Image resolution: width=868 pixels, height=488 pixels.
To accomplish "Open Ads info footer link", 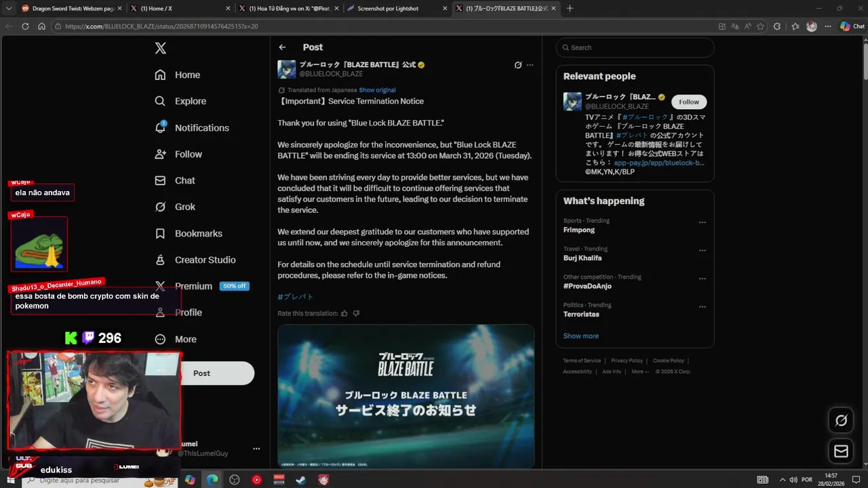I will click(612, 371).
